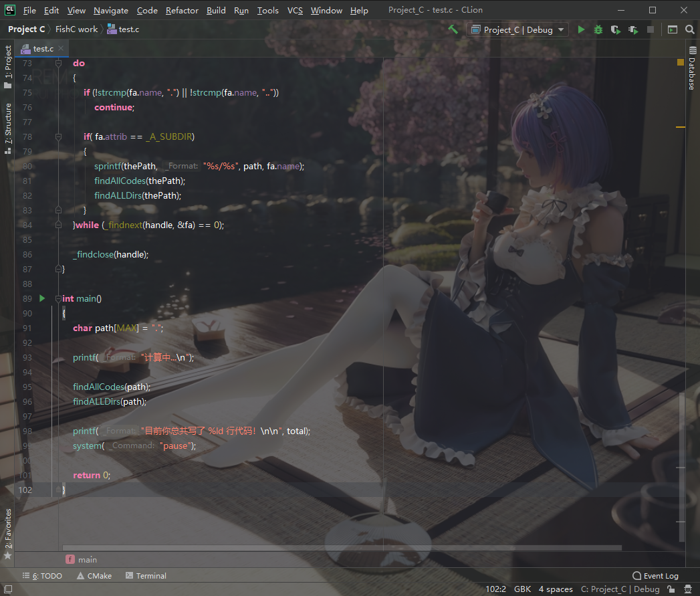Click the Database cylinder icon on right edge
The image size is (700, 596).
(693, 50)
